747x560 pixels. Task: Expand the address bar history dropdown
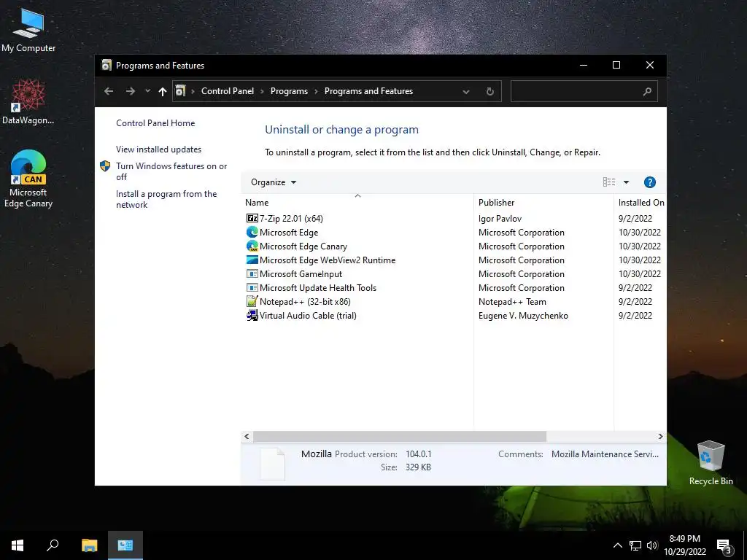466,91
